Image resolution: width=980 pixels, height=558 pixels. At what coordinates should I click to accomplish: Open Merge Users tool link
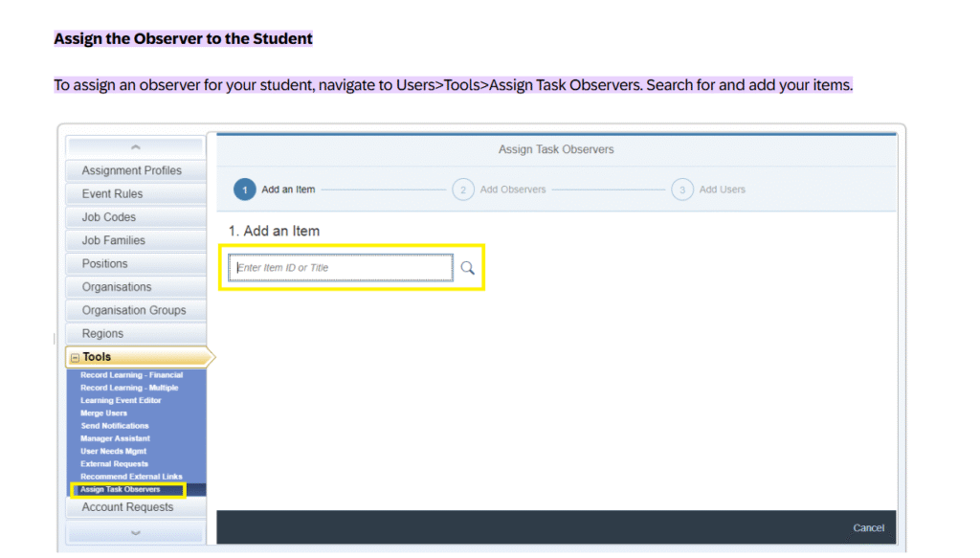(x=104, y=413)
